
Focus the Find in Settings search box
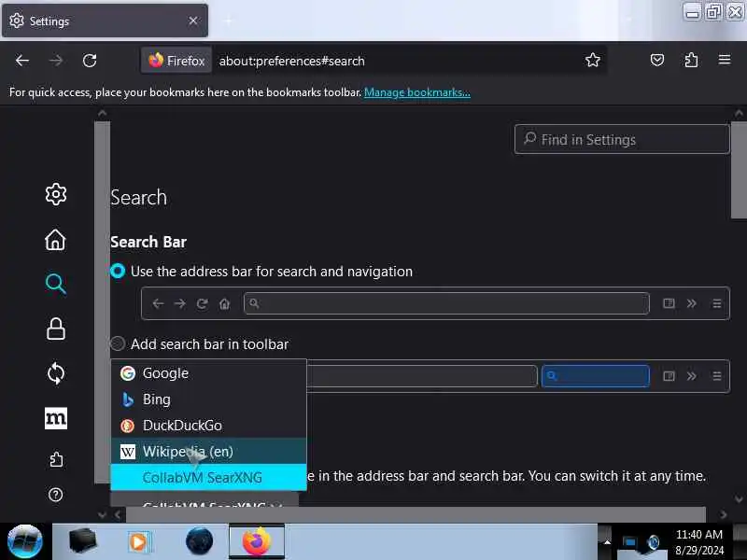pyautogui.click(x=622, y=139)
